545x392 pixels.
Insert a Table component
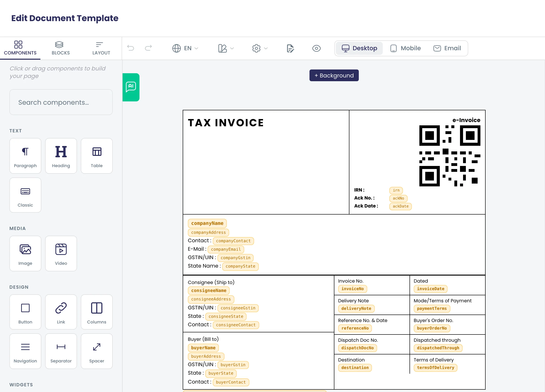pyautogui.click(x=97, y=156)
